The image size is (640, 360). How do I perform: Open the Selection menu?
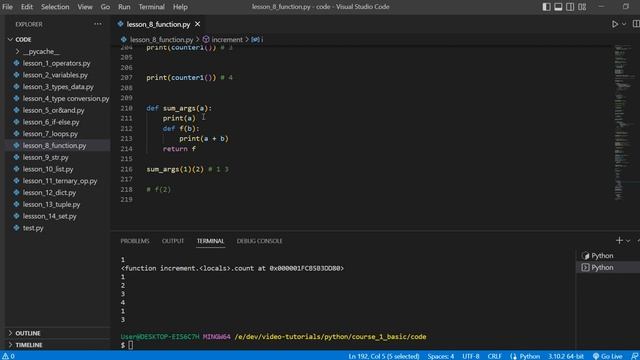[x=55, y=7]
